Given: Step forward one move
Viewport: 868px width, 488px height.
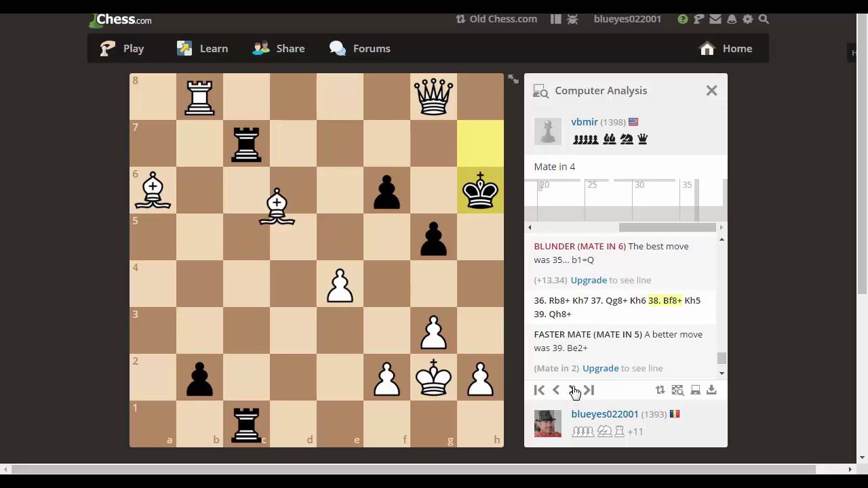Looking at the screenshot, I should [x=572, y=390].
